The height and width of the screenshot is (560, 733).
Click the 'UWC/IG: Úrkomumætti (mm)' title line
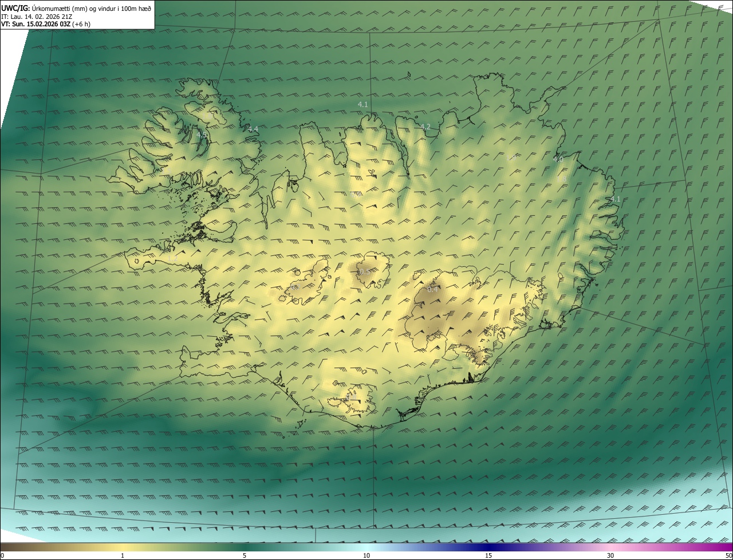pyautogui.click(x=76, y=7)
